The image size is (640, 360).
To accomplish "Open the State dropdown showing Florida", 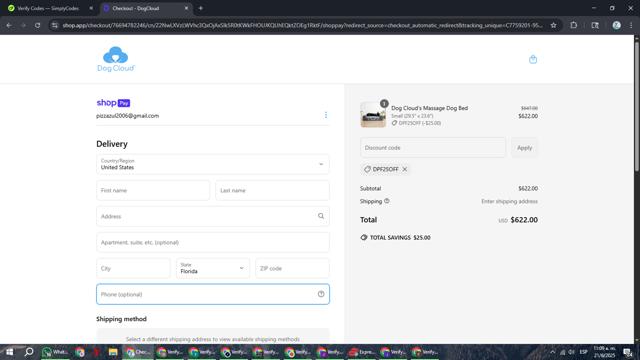I will coord(213,268).
